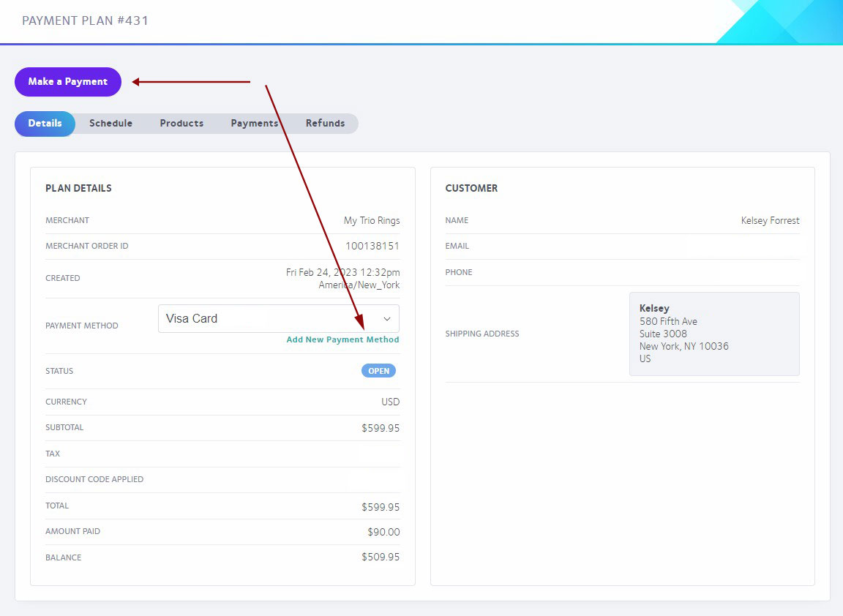
Task: Open the Payments tab
Action: tap(255, 124)
